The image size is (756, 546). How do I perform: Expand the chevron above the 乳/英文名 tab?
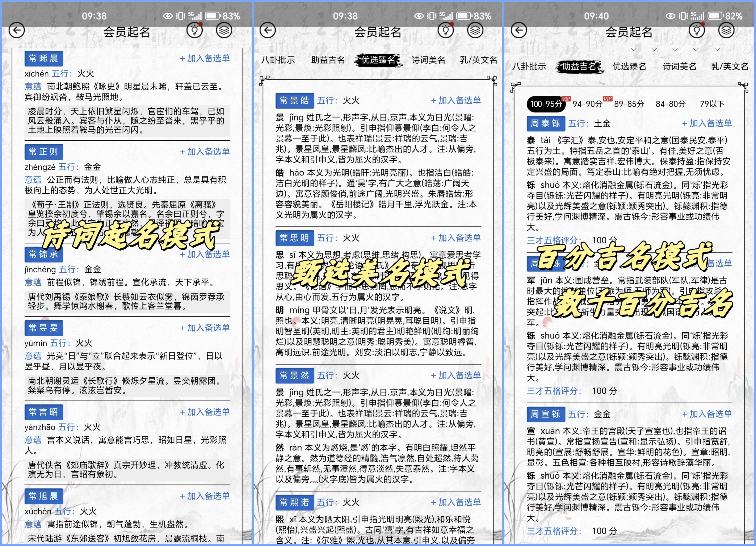[717, 50]
